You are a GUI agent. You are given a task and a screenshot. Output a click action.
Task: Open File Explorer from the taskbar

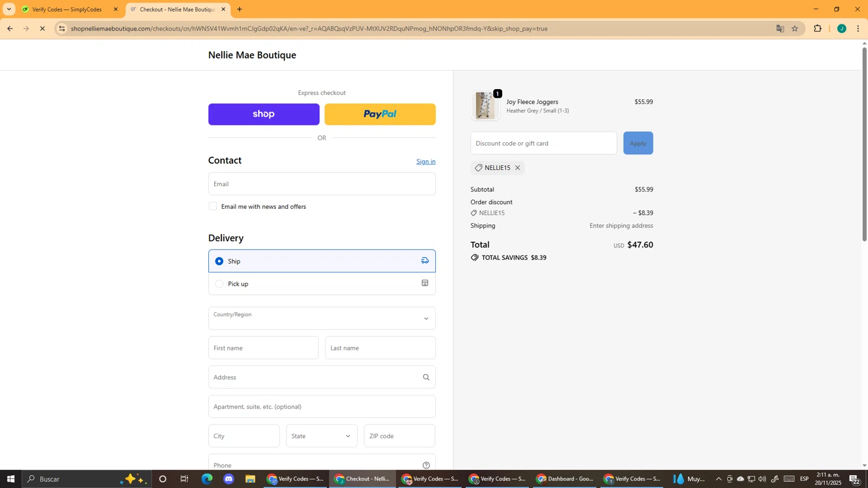pos(250,479)
